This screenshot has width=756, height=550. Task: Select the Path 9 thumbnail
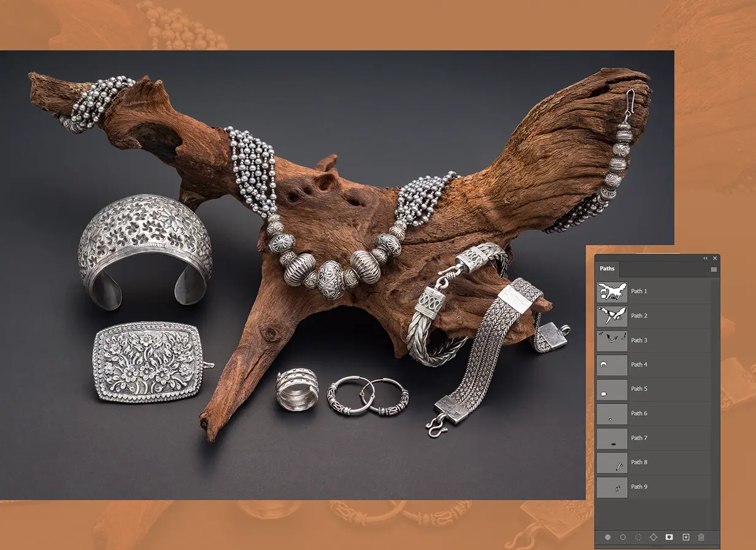[612, 487]
